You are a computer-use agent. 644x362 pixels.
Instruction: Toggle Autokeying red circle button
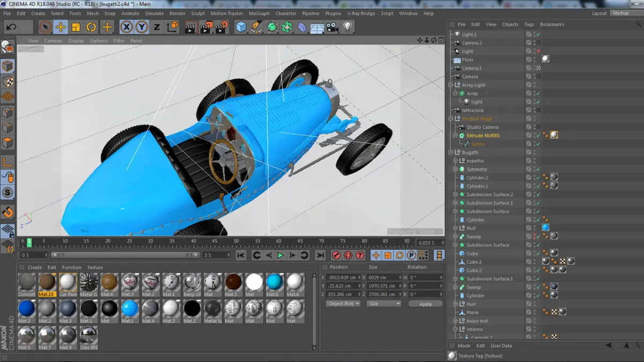[348, 255]
